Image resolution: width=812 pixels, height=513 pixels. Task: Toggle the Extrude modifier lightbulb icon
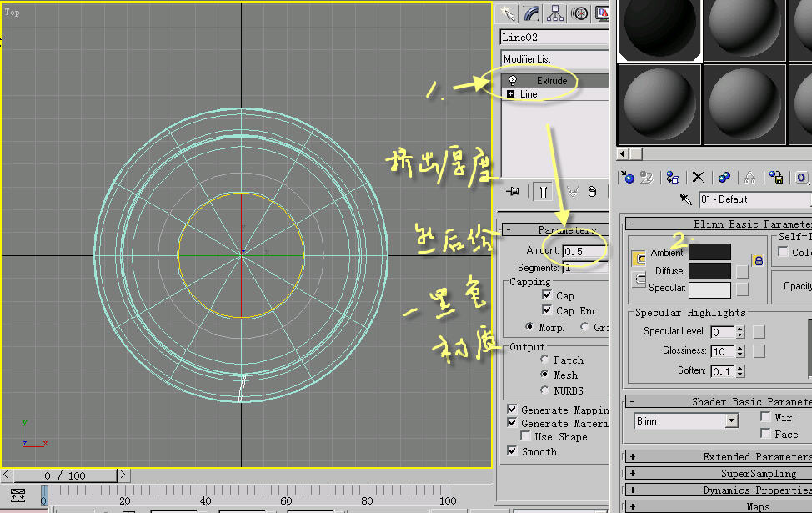[513, 80]
